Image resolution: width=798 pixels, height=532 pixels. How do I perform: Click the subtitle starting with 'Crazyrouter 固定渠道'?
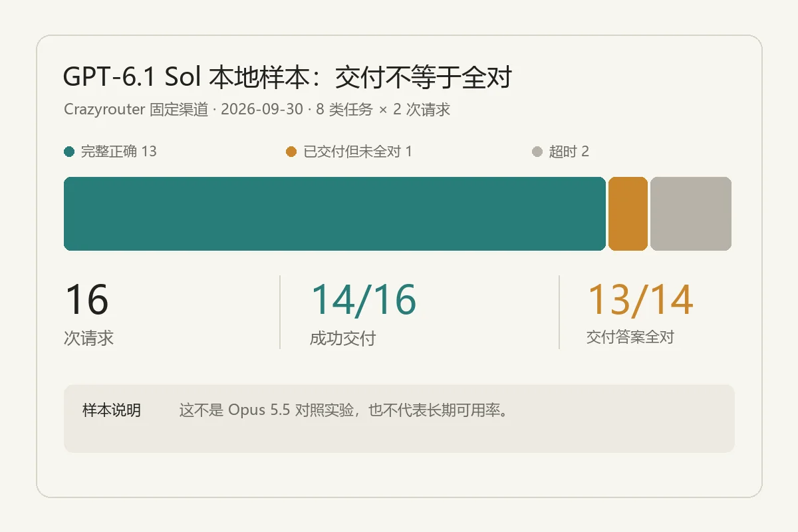[257, 110]
